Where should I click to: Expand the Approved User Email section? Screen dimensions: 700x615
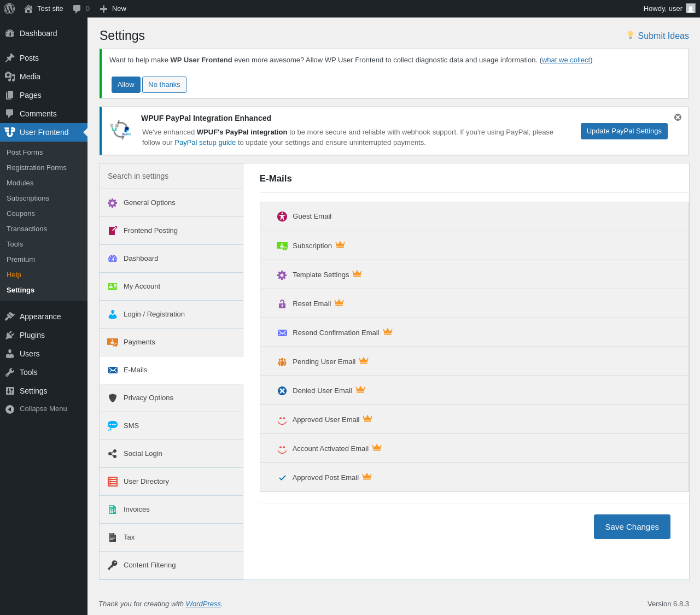[x=474, y=419]
